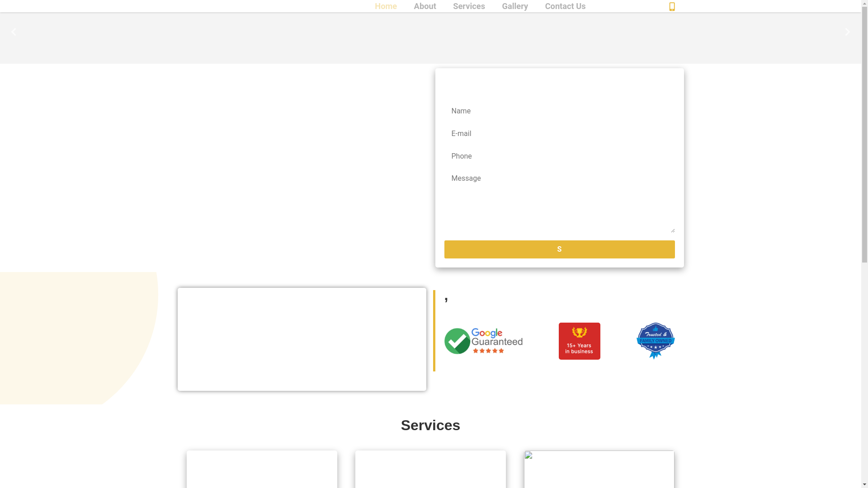Image resolution: width=868 pixels, height=488 pixels.
Task: Tap the mobile phone icon in header
Action: [672, 6]
